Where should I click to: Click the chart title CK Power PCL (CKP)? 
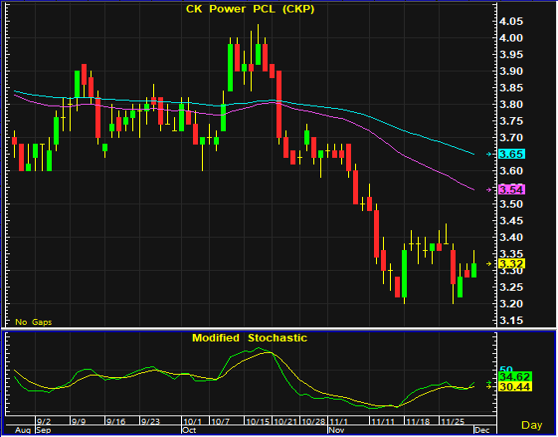[x=250, y=9]
